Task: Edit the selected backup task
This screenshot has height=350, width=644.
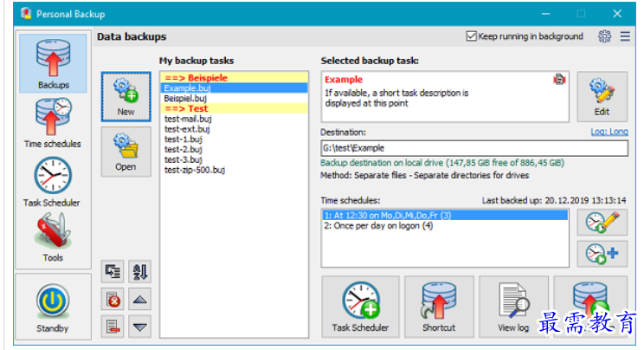Action: coord(602,97)
